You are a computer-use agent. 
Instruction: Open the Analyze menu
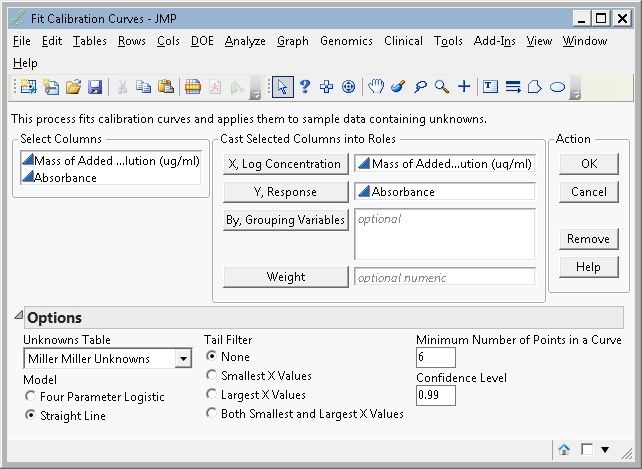click(x=245, y=41)
